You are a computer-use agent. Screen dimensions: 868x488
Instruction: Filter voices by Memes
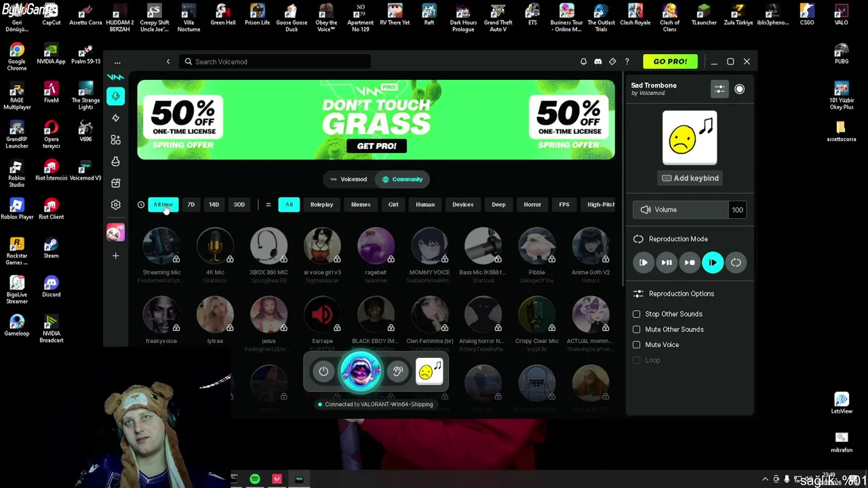(x=361, y=205)
